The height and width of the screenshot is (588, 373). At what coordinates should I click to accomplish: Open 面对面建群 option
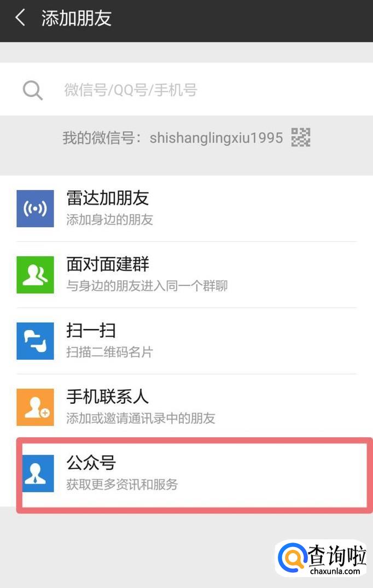pyautogui.click(x=186, y=275)
